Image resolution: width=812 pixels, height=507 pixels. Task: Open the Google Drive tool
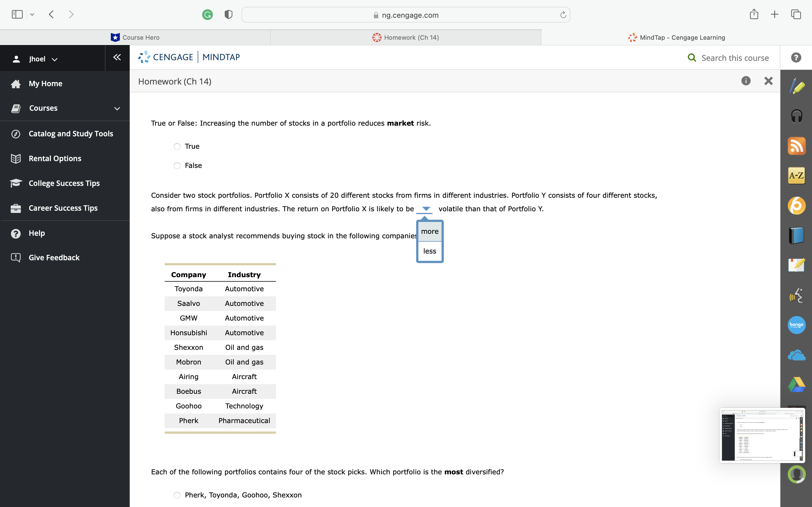tap(797, 384)
